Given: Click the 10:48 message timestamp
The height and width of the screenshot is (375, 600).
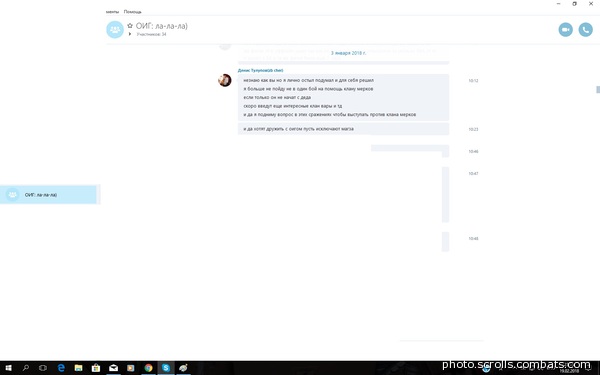Looking at the screenshot, I should coord(473,239).
